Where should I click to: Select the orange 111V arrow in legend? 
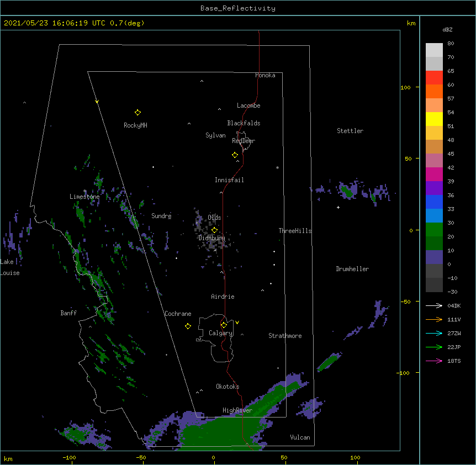tap(434, 319)
